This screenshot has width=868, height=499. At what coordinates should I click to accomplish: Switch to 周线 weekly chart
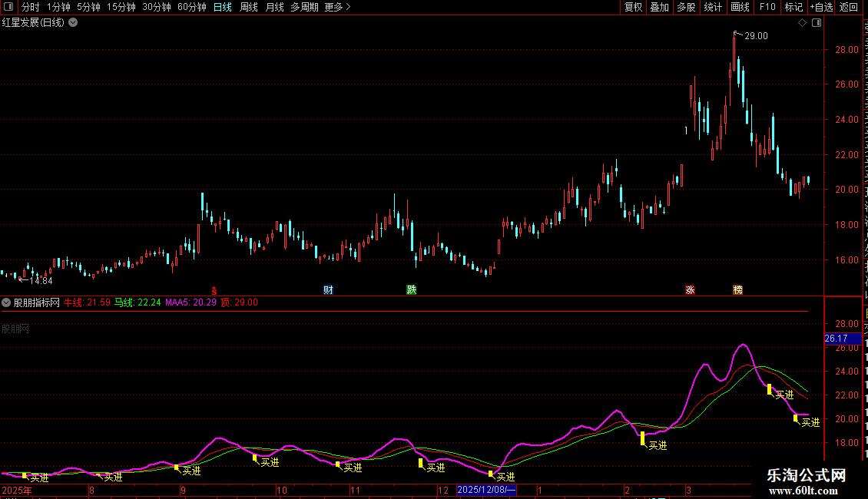point(249,7)
